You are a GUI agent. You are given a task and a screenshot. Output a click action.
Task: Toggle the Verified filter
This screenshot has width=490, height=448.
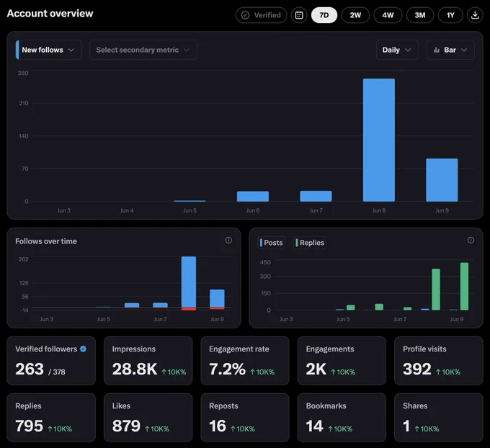[x=262, y=15]
